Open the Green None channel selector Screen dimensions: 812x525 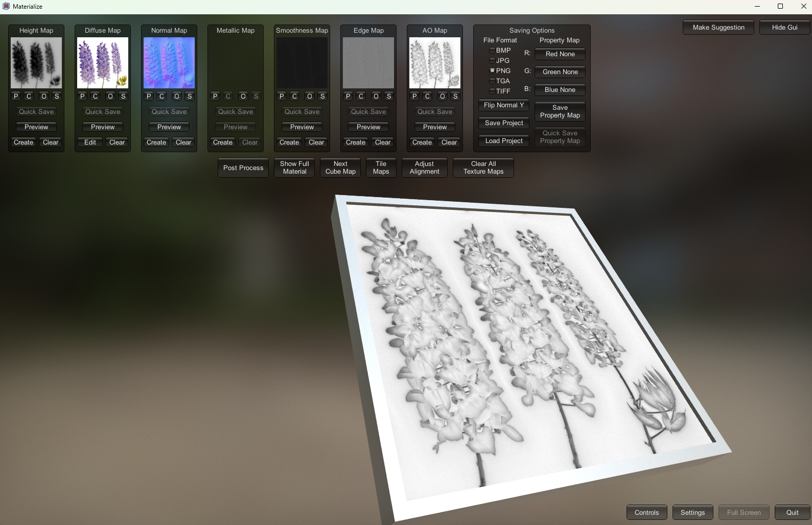560,72
